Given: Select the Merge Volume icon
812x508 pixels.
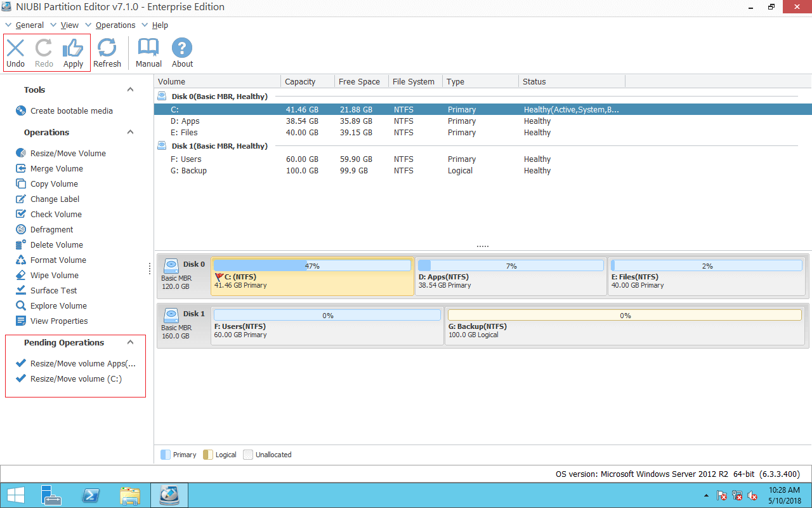Looking at the screenshot, I should 20,168.
